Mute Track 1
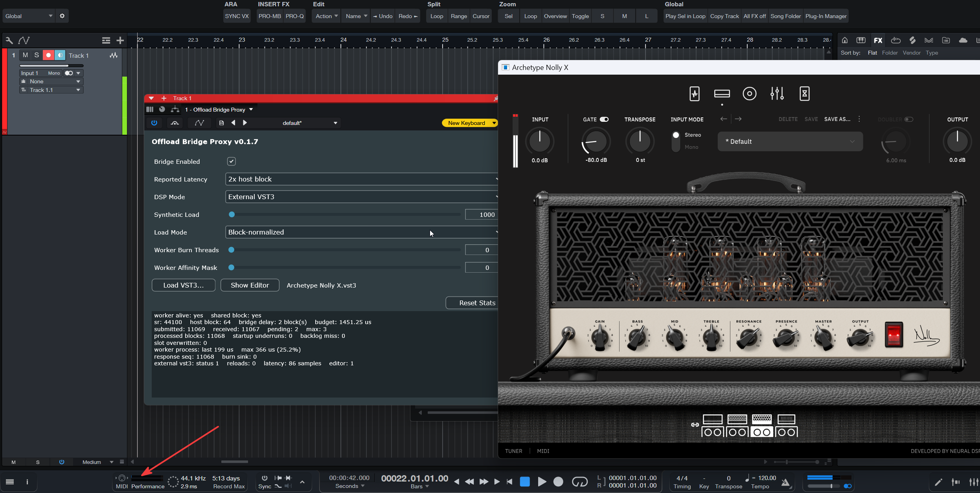Image resolution: width=980 pixels, height=493 pixels. point(25,55)
